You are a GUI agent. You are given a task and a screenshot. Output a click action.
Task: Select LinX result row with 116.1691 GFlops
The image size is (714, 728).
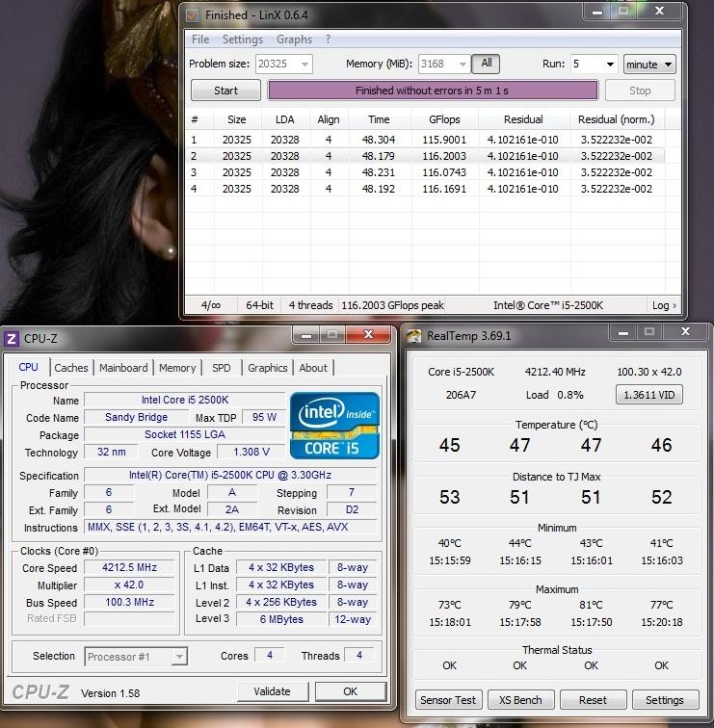click(x=425, y=189)
